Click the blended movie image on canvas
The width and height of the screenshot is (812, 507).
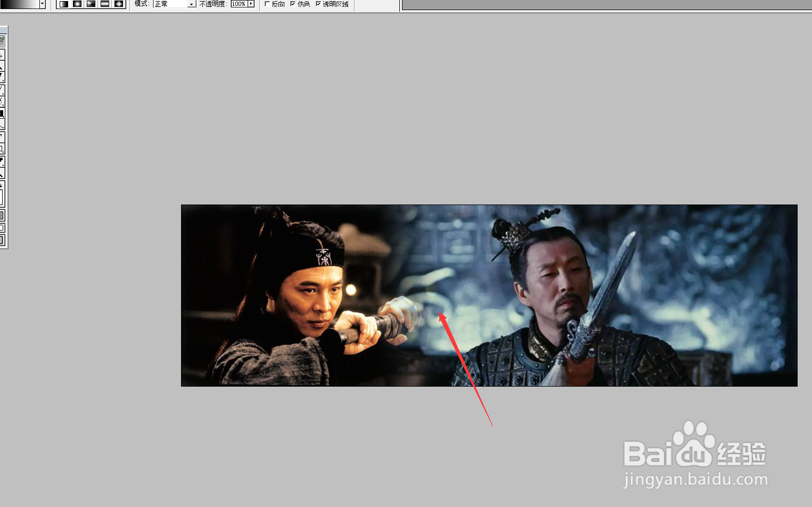coord(489,296)
